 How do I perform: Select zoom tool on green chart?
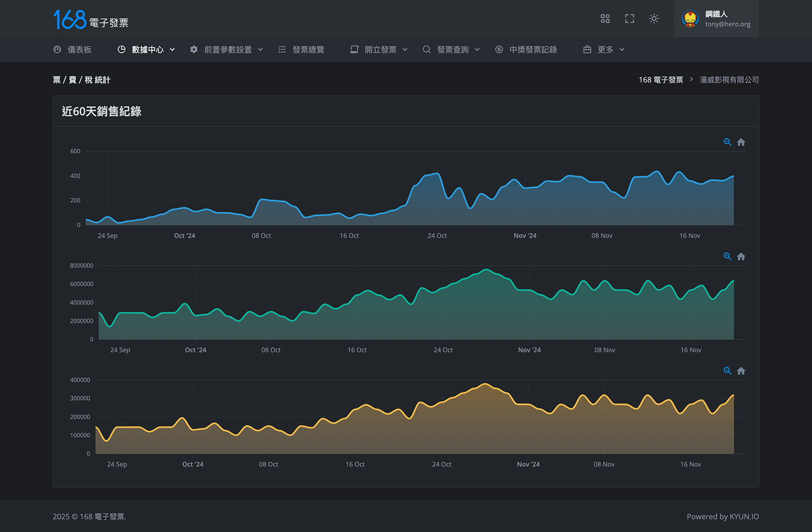727,256
